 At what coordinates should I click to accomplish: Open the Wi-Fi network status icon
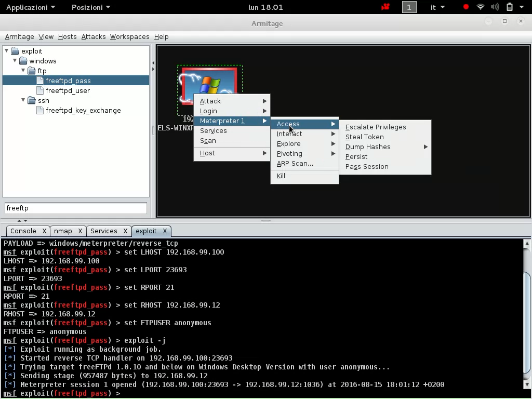tap(480, 7)
